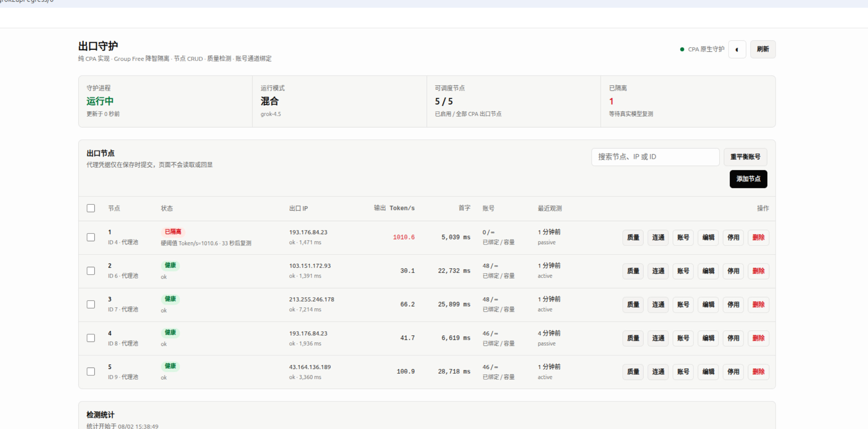Click 停用 for node ID 4
Viewport: 868px width, 429px height.
tap(733, 237)
